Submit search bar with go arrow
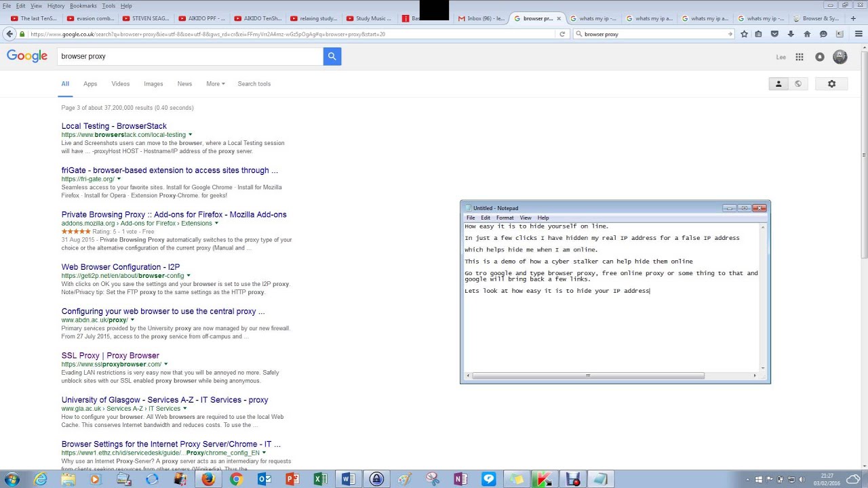Viewport: 868px width, 488px height. (730, 34)
